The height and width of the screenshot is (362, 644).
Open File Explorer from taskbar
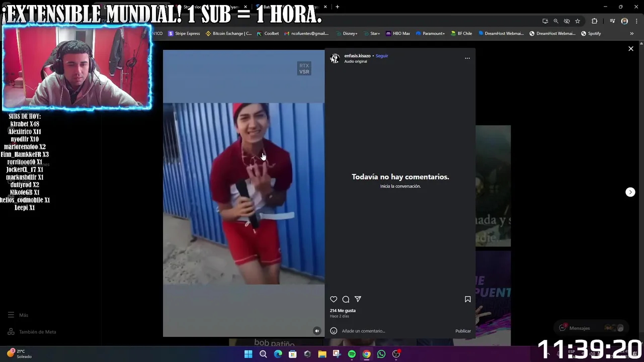click(x=322, y=354)
